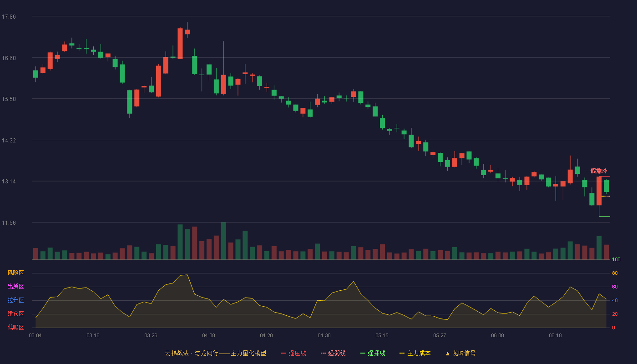Toggle the 强弱线 legend series
Viewport: 637px width, 364px height.
coord(333,353)
